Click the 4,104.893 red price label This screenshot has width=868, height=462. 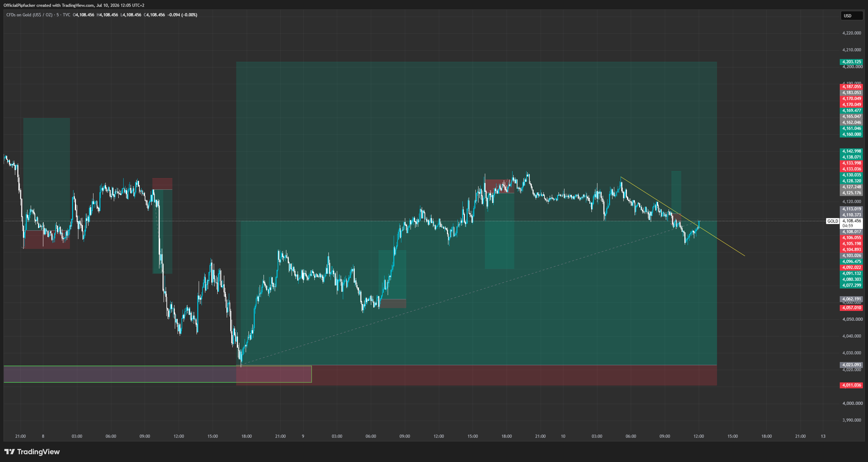(x=851, y=250)
